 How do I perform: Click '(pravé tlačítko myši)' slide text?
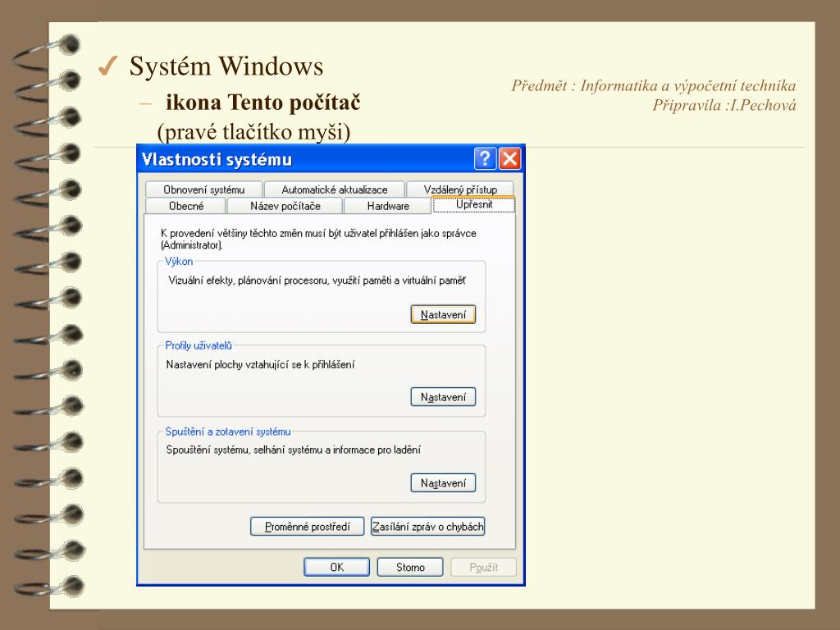[254, 132]
